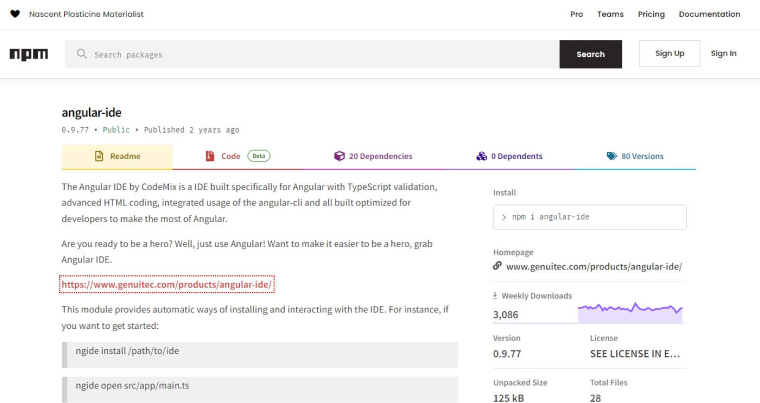Open the genuitec.com link in readme

(167, 284)
